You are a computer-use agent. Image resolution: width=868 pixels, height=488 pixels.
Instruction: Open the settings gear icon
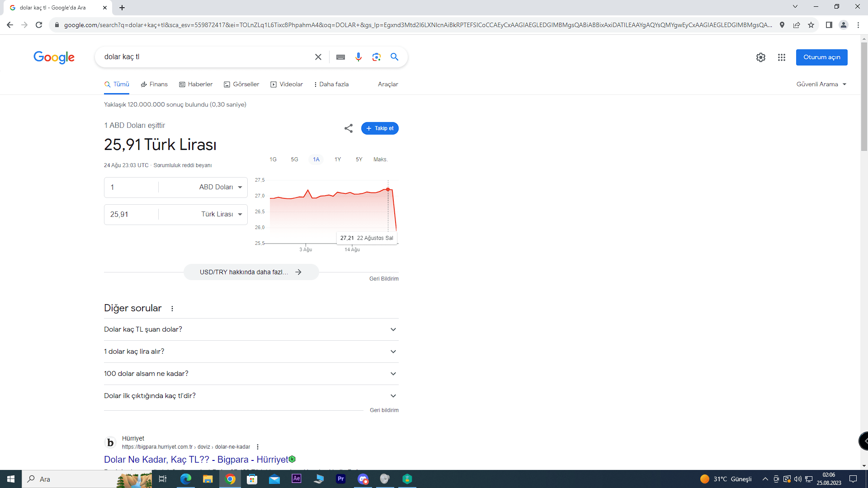click(x=760, y=57)
